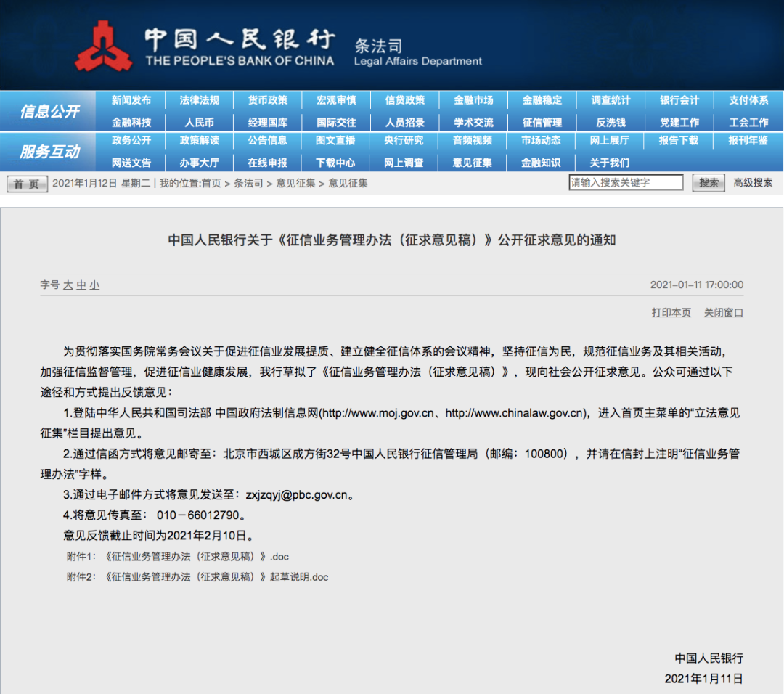Open the 货币政策 section
Viewport: 784px width, 694px height.
point(267,100)
